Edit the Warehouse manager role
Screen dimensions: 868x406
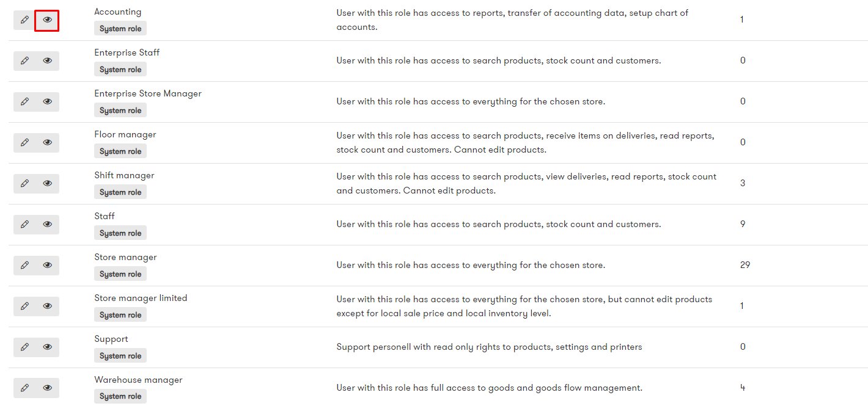[24, 388]
